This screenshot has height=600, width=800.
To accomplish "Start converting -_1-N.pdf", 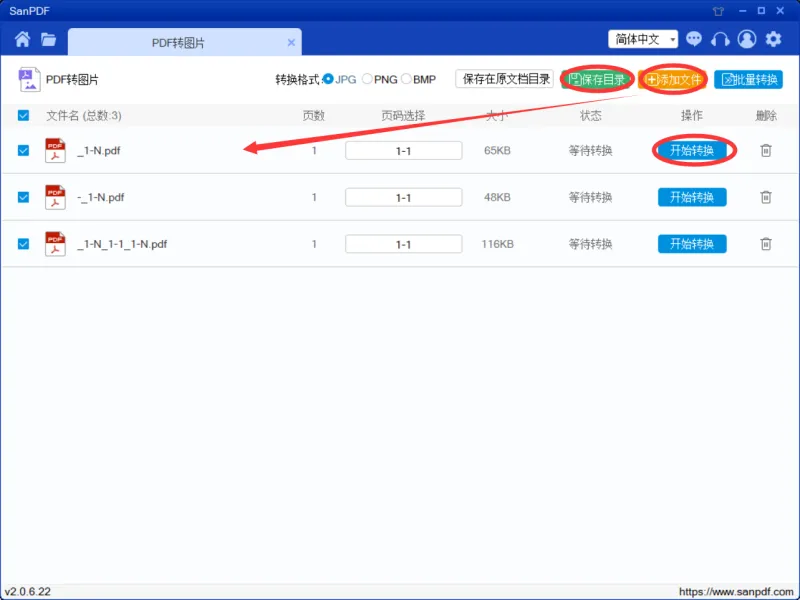I will click(692, 197).
